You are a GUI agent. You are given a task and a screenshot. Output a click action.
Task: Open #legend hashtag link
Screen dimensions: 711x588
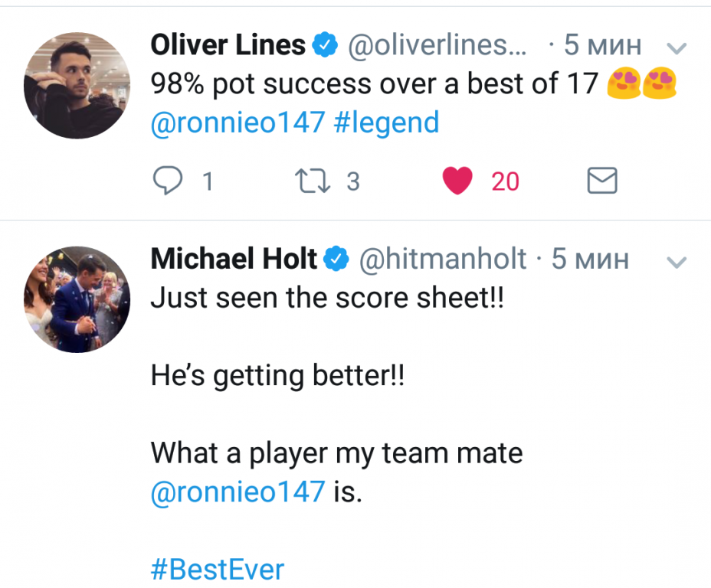(386, 122)
